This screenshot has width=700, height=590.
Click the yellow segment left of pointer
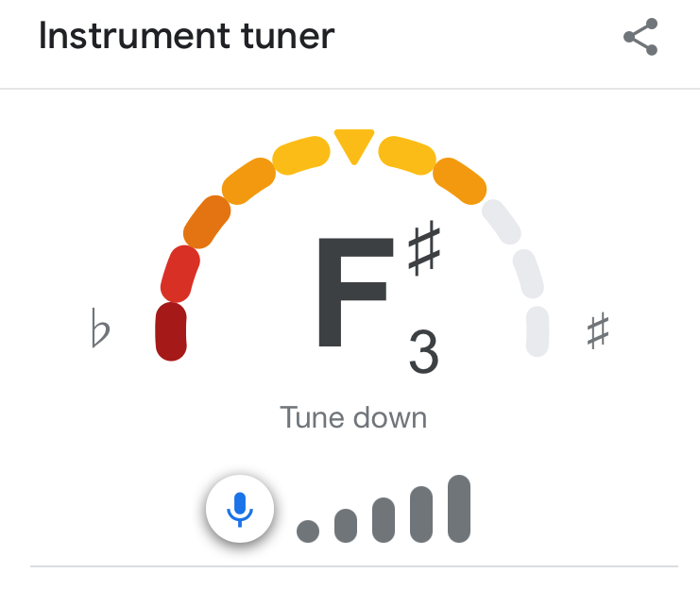(x=301, y=155)
